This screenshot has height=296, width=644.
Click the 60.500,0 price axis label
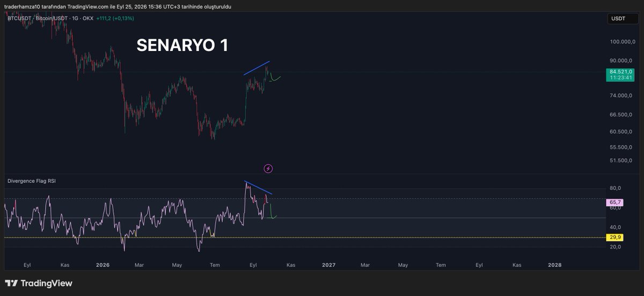pos(621,131)
